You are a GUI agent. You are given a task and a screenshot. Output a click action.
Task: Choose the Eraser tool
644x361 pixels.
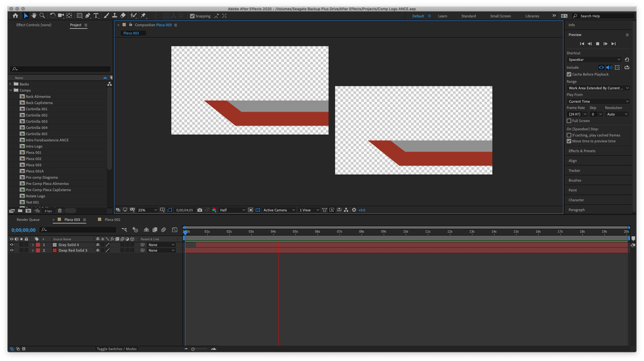pyautogui.click(x=123, y=15)
